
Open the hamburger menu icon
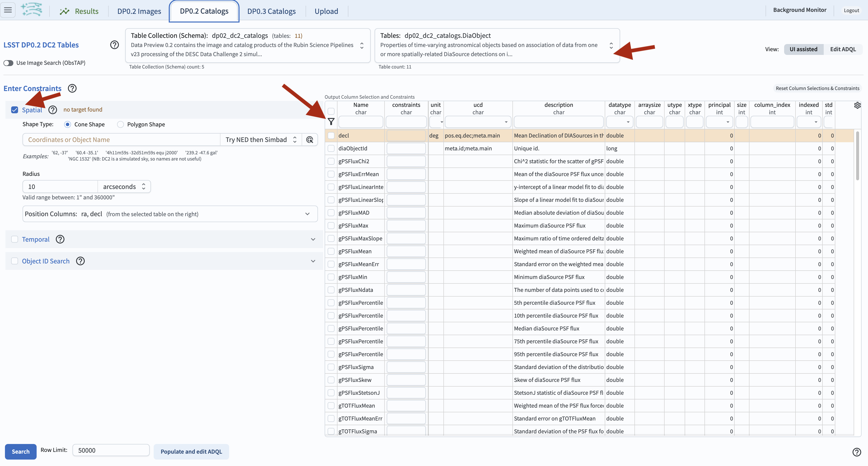point(8,10)
